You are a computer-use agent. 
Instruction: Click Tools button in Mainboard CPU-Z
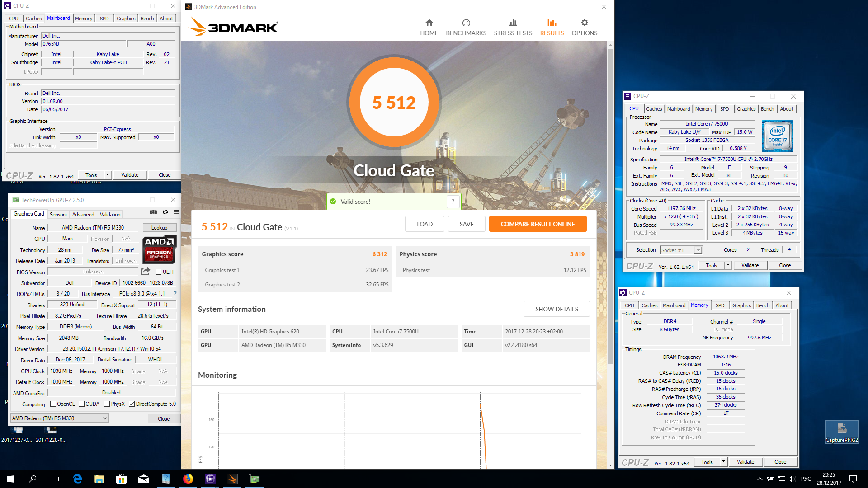(91, 175)
